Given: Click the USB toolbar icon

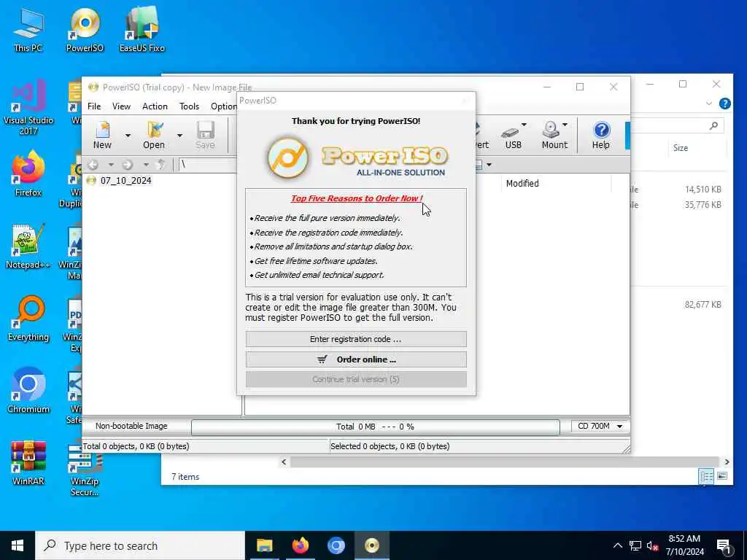Looking at the screenshot, I should [513, 135].
